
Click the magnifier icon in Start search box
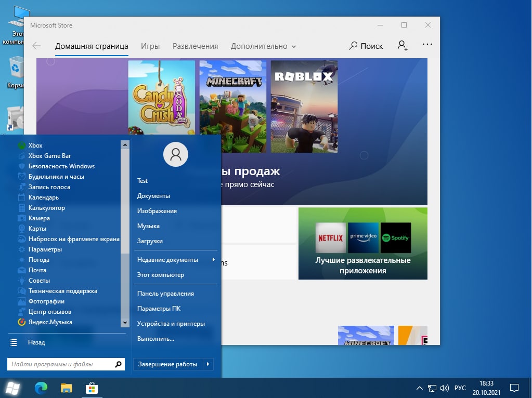click(119, 364)
